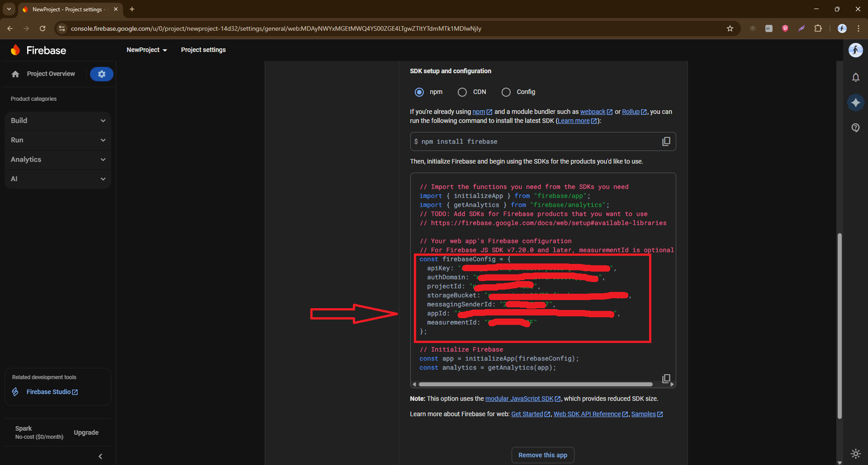The height and width of the screenshot is (465, 868).
Task: Click the Firebase Studio icon
Action: (15, 392)
